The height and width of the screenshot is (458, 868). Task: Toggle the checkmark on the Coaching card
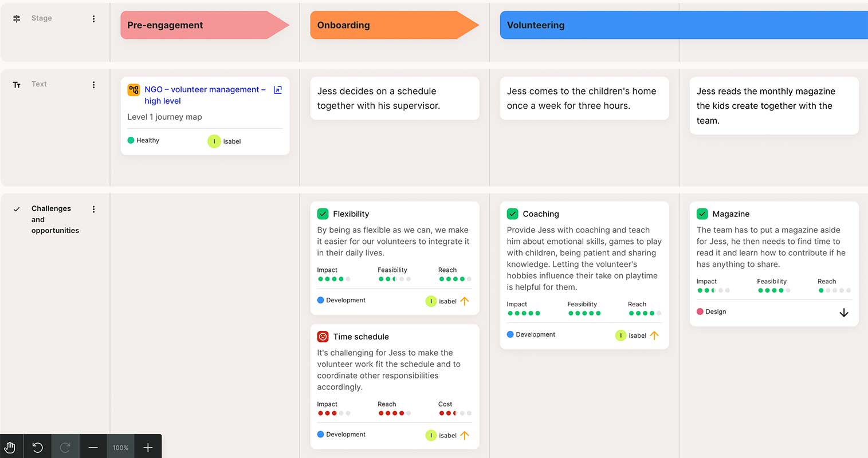(512, 214)
